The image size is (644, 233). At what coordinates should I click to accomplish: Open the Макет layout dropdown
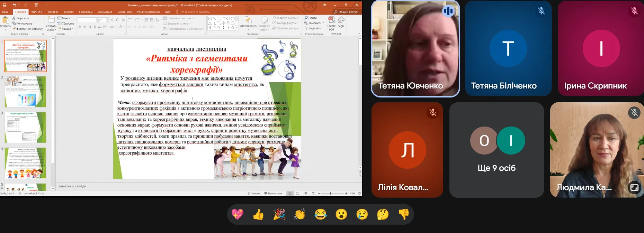(x=65, y=18)
